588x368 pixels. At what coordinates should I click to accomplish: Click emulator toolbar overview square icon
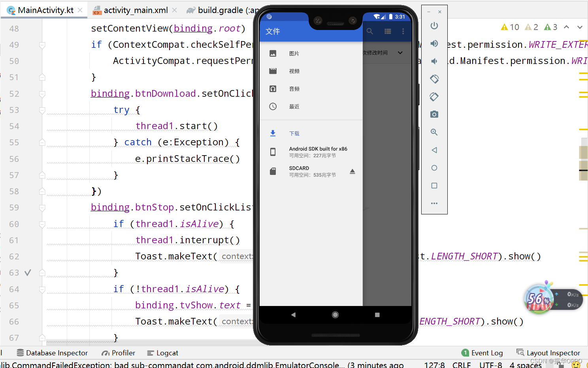(x=434, y=186)
